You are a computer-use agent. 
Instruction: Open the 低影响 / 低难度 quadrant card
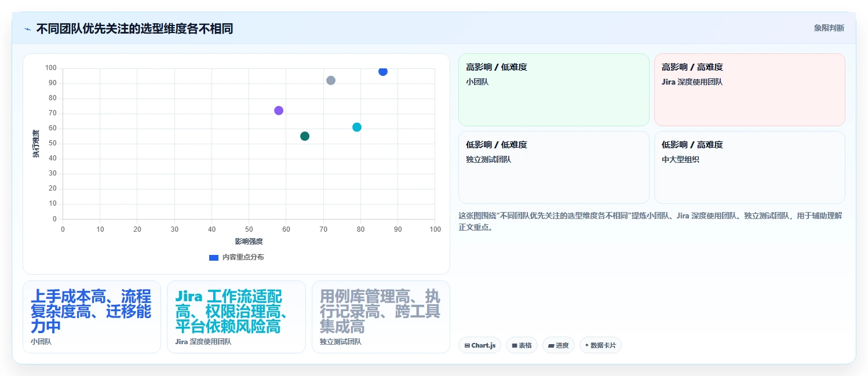(554, 167)
